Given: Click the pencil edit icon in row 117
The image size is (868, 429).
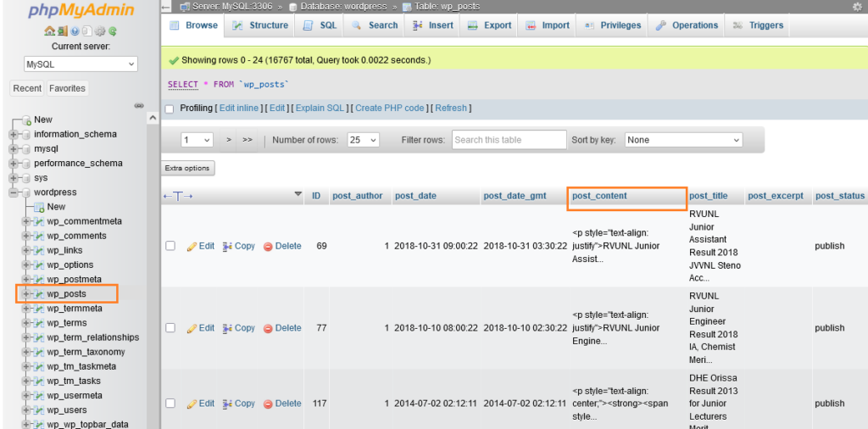Looking at the screenshot, I should pyautogui.click(x=192, y=404).
